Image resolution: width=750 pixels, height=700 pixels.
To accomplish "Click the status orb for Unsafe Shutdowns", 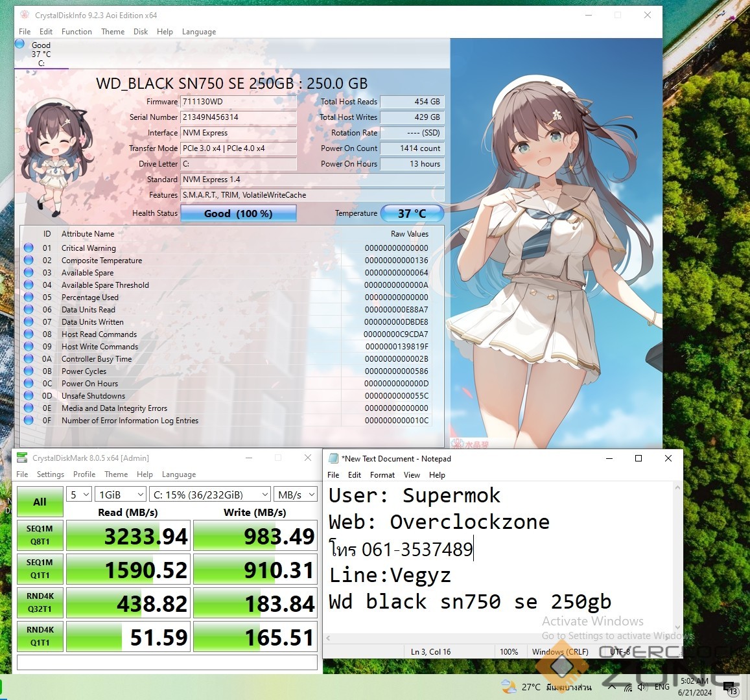I will coord(29,395).
